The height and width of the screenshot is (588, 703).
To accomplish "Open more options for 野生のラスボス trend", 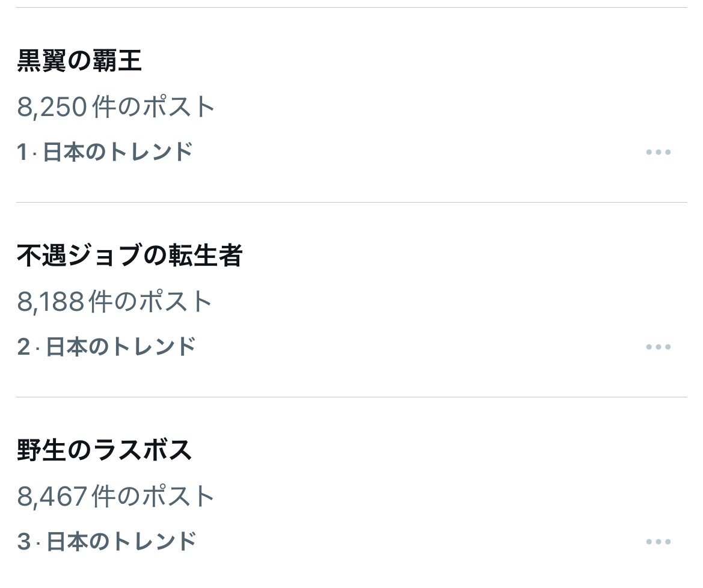I will pyautogui.click(x=658, y=542).
